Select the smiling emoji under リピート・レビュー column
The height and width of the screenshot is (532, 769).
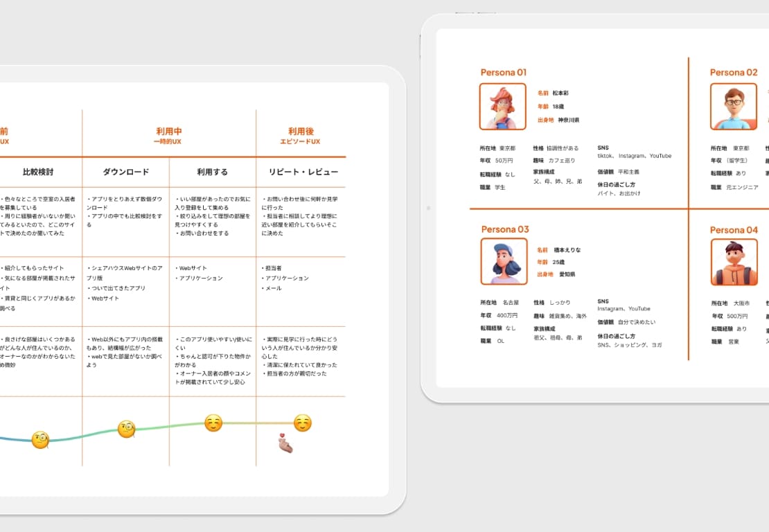[x=302, y=423]
